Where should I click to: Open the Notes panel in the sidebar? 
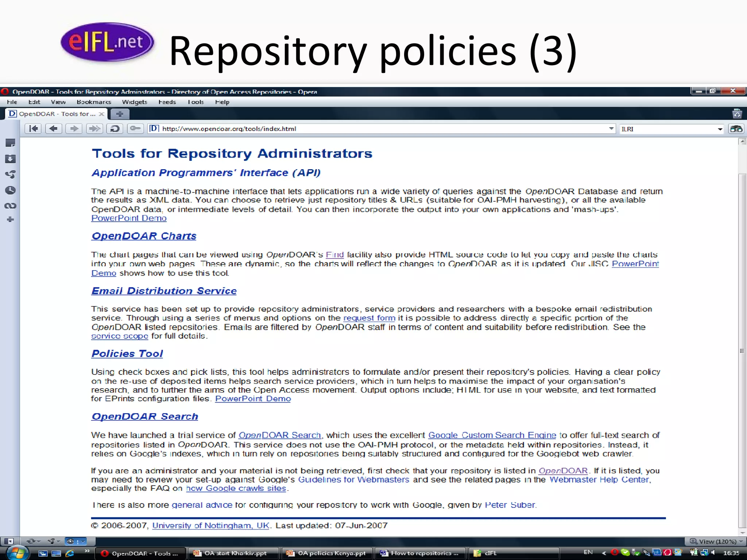point(10,143)
